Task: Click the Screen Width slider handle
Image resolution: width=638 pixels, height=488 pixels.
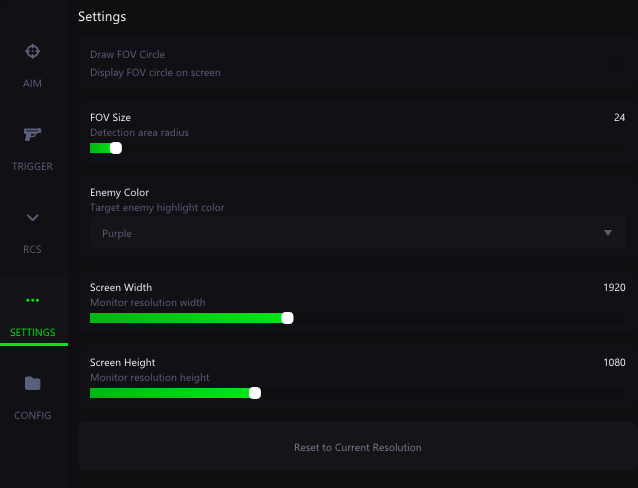Action: point(287,318)
